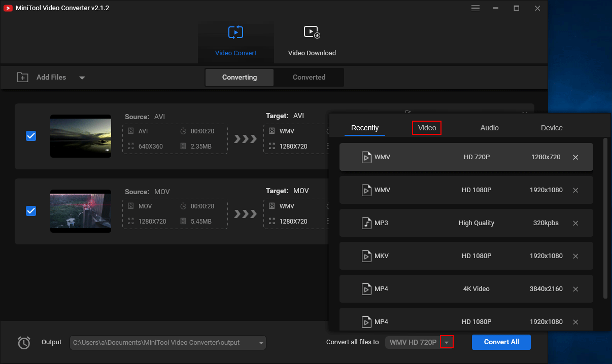
Task: Click the MOV source file size icon
Action: [183, 222]
